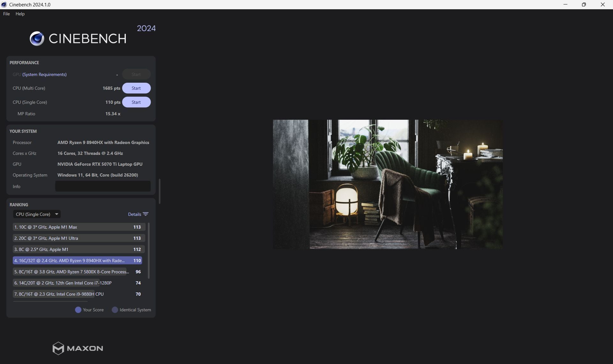Click the Cinebench logo sphere icon
Viewport: 613px width, 364px height.
point(37,38)
